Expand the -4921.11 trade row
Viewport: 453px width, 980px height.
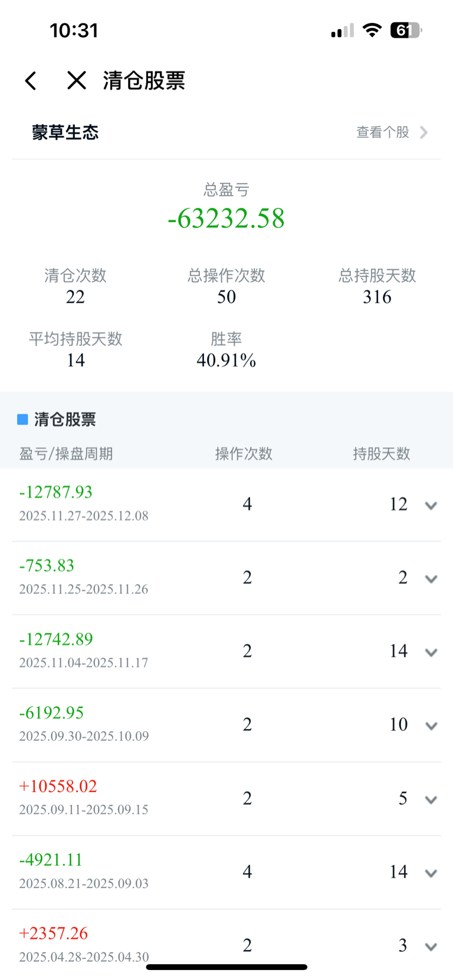pos(431,873)
